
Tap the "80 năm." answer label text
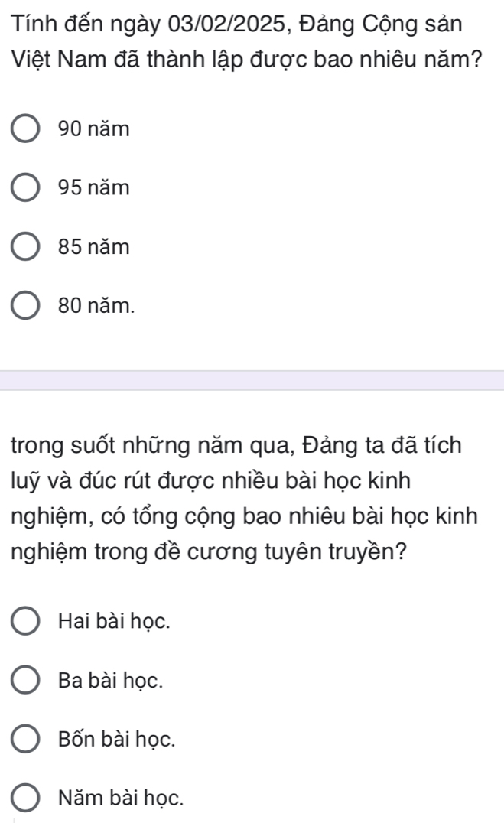pyautogui.click(x=96, y=307)
